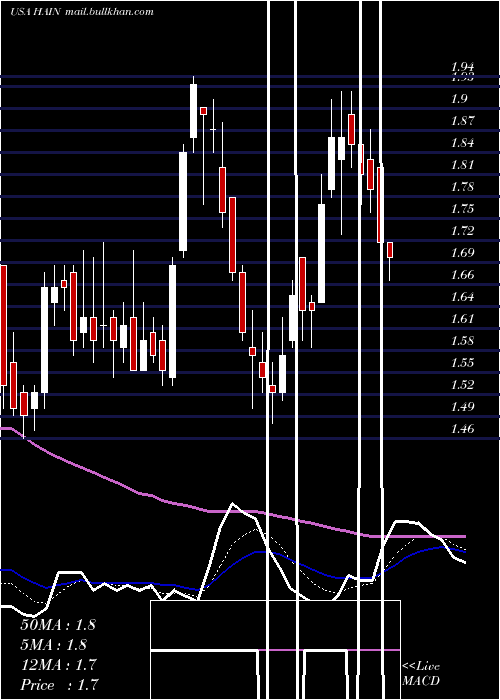Screen dimensions: 500x700
Task: Click the tallest white candle peaking near 1.93
Action: (x=193, y=111)
